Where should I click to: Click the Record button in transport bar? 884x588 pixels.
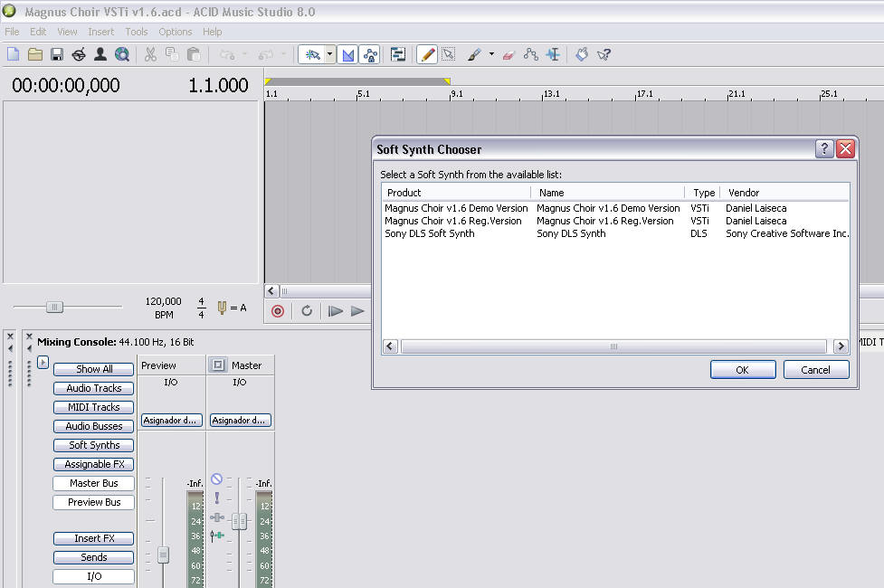coord(278,311)
